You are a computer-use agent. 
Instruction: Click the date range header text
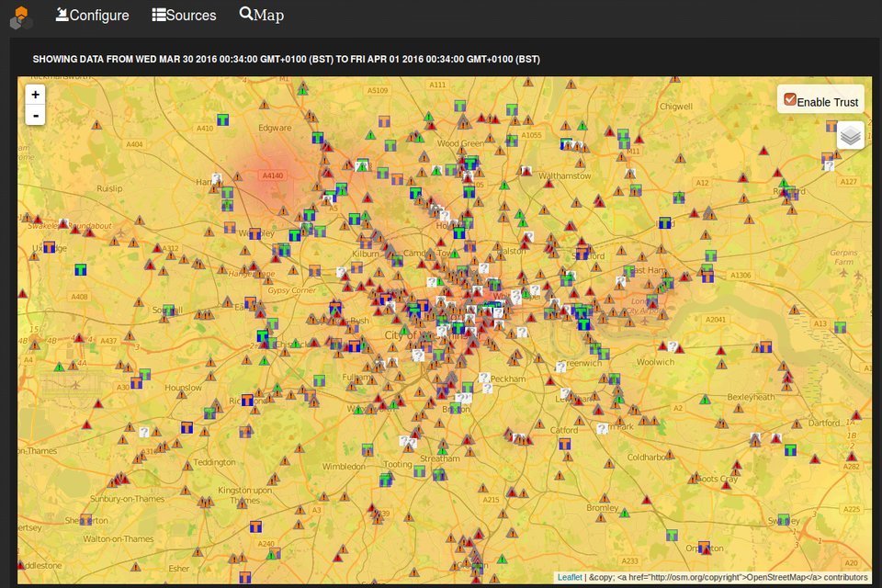pyautogui.click(x=287, y=59)
